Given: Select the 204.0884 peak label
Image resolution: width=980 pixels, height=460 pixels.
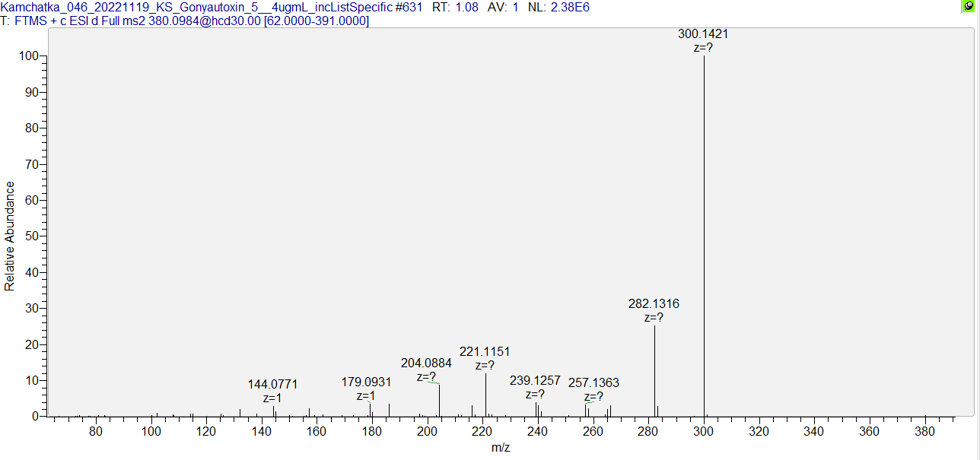Looking at the screenshot, I should click(426, 363).
